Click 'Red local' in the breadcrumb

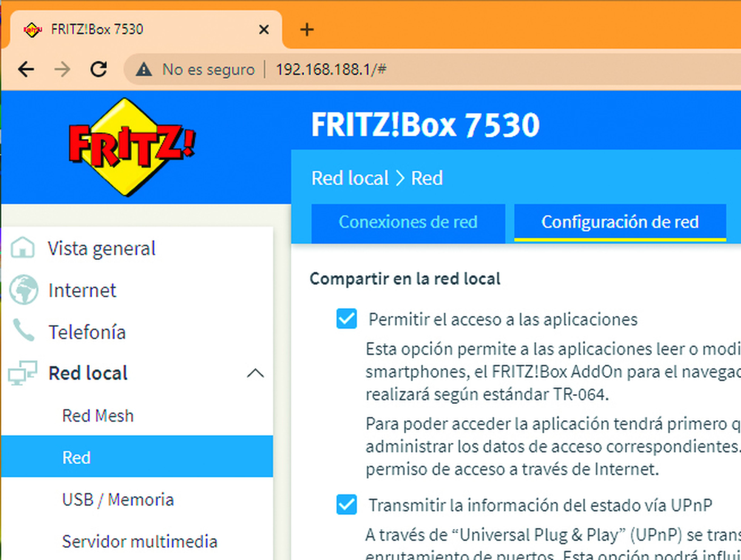point(350,178)
